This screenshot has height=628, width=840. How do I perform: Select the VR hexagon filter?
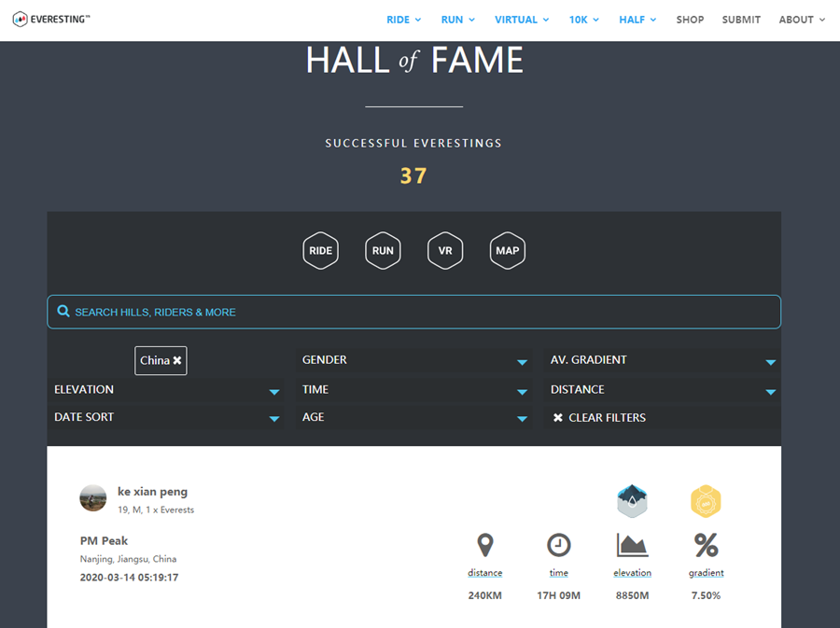tap(445, 251)
